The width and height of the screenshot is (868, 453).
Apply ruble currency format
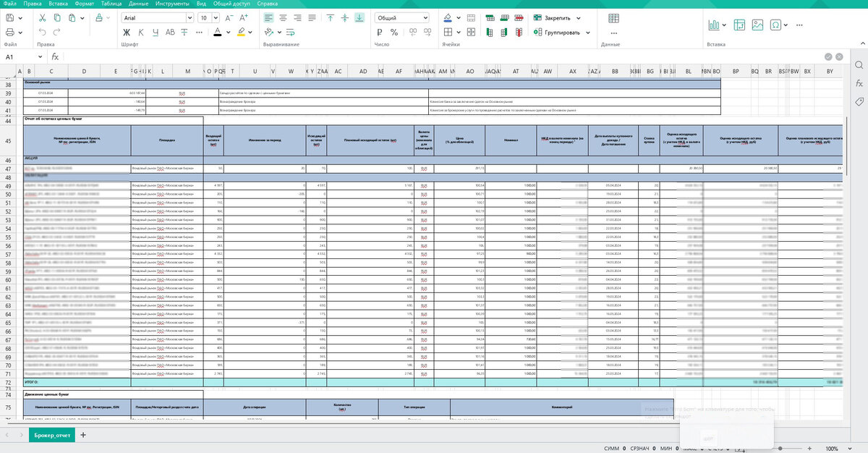coord(380,32)
